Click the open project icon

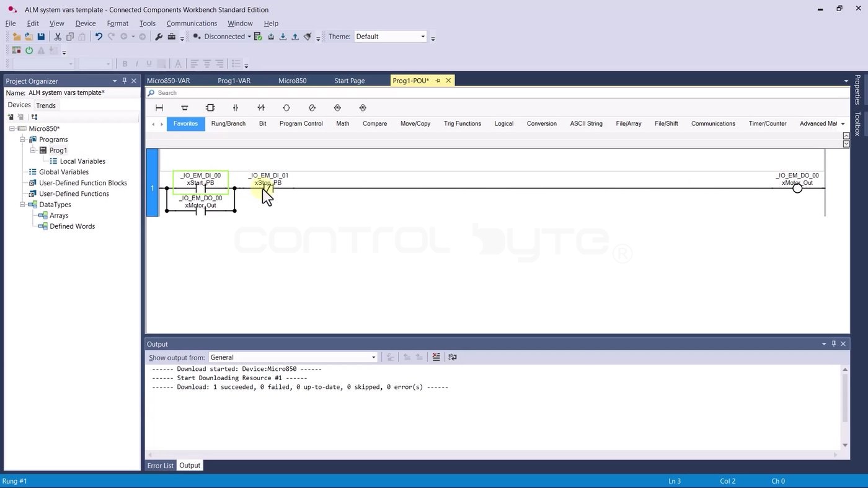click(29, 37)
